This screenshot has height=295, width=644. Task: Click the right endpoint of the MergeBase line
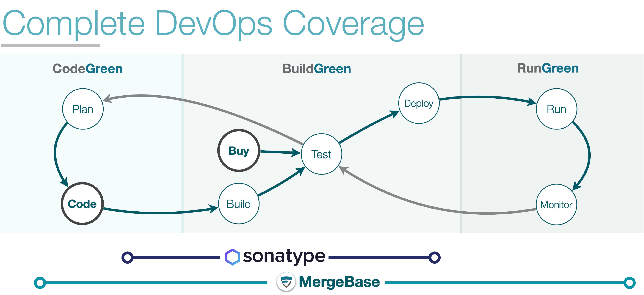(x=629, y=283)
